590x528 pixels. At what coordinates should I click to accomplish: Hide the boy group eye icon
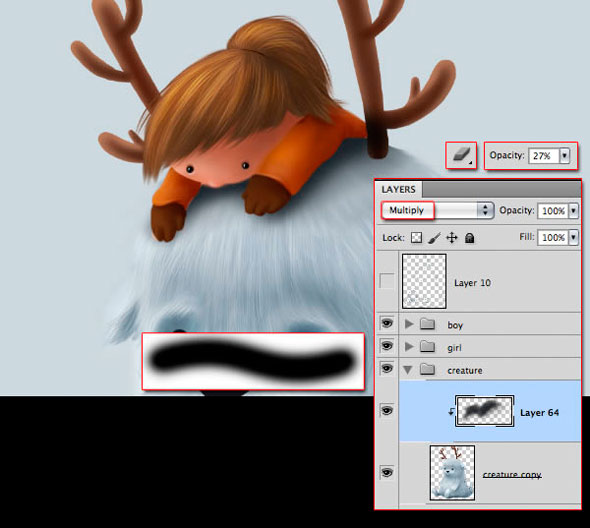387,323
